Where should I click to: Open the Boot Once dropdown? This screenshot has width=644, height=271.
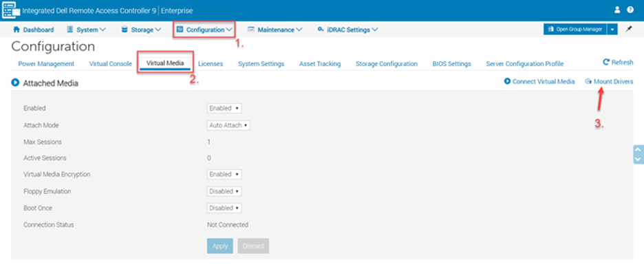(x=224, y=208)
